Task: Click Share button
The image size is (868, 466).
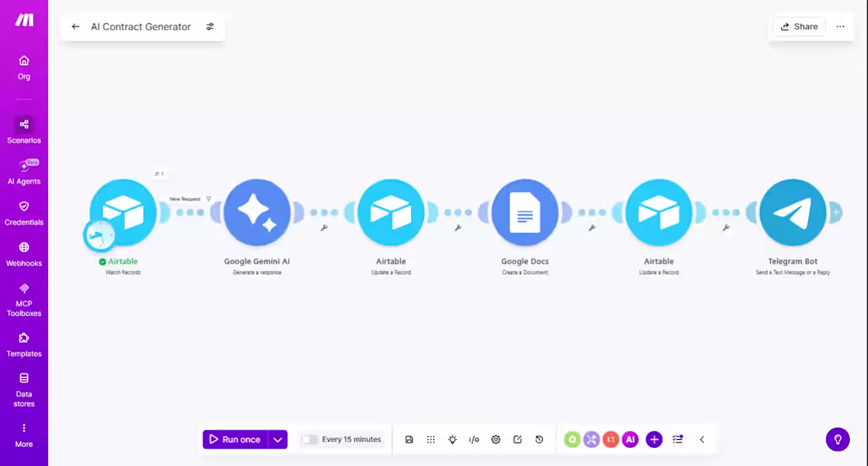Action: tap(799, 27)
